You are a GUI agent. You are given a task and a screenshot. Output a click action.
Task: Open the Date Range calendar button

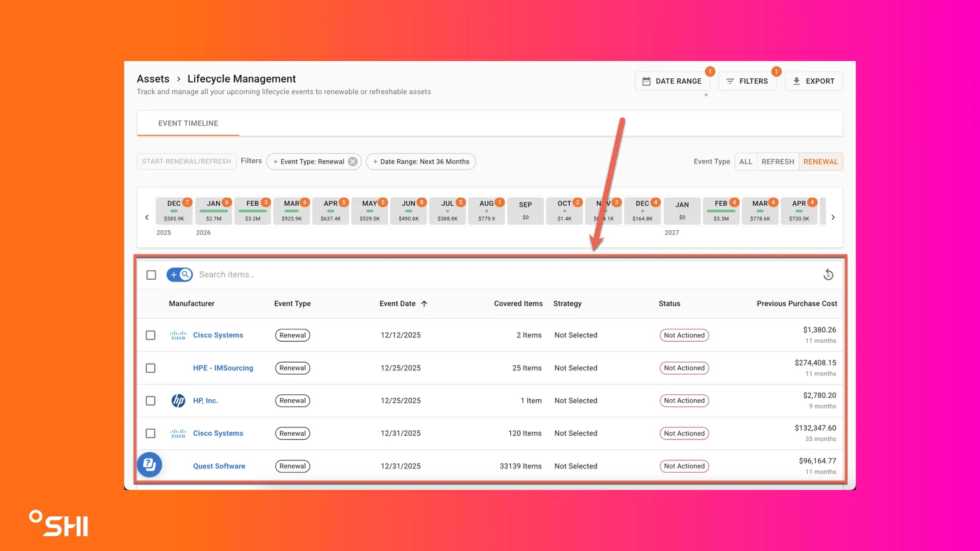pos(672,81)
